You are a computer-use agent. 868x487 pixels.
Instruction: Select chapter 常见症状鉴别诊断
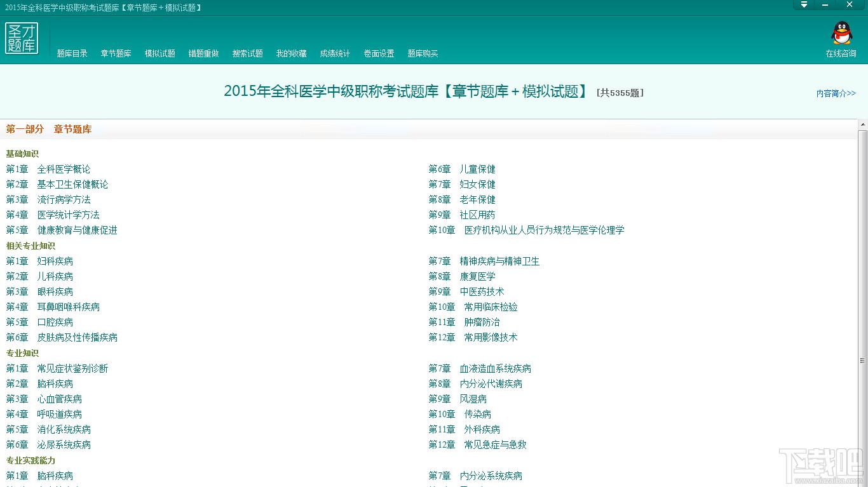[x=72, y=369]
